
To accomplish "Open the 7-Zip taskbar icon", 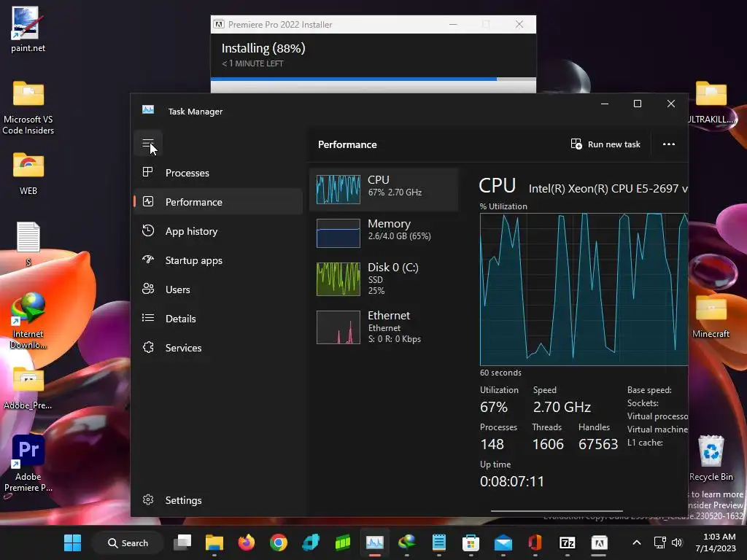I will click(567, 542).
